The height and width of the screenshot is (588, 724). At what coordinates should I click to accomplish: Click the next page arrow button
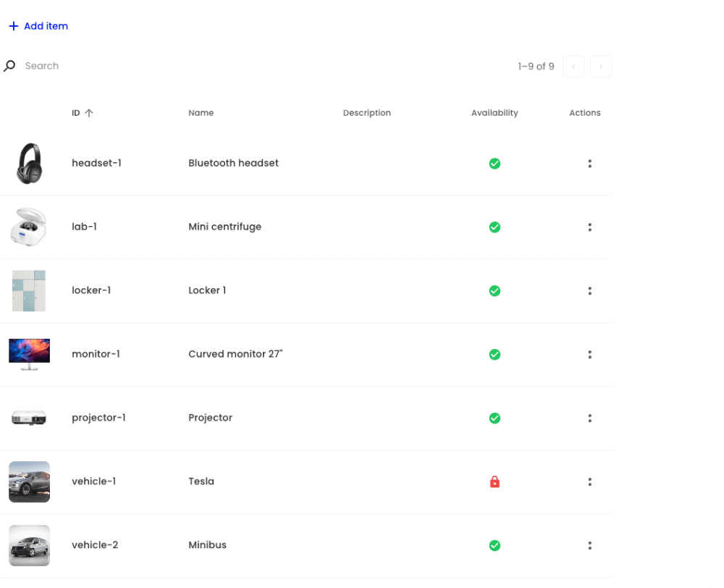point(601,66)
